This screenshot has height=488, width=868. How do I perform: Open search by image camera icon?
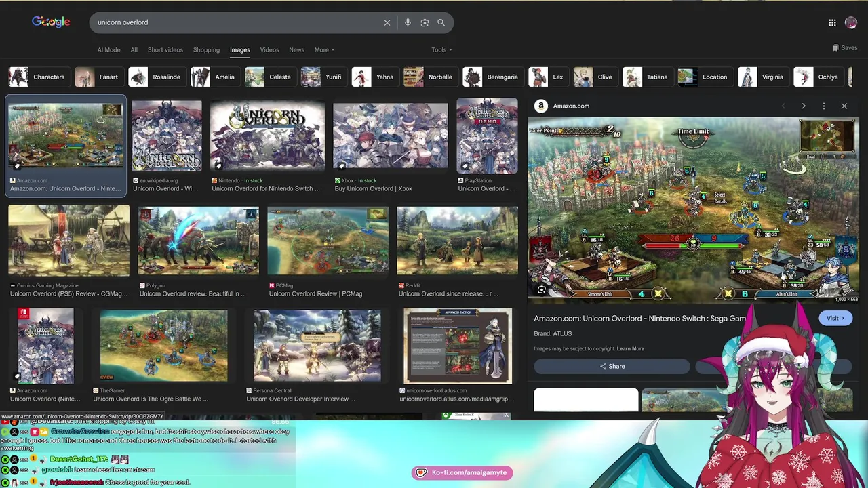[425, 22]
